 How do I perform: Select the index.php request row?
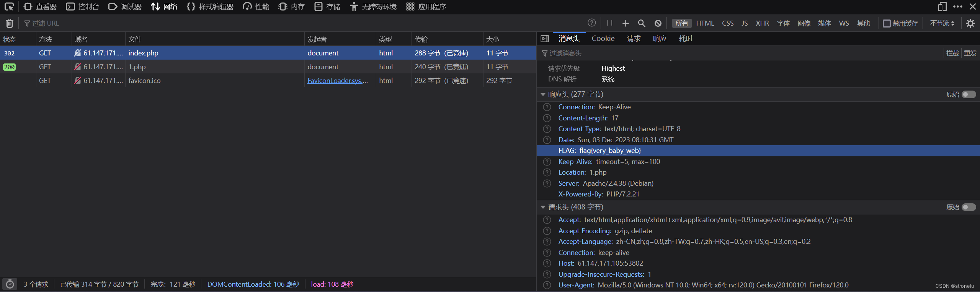click(268, 53)
